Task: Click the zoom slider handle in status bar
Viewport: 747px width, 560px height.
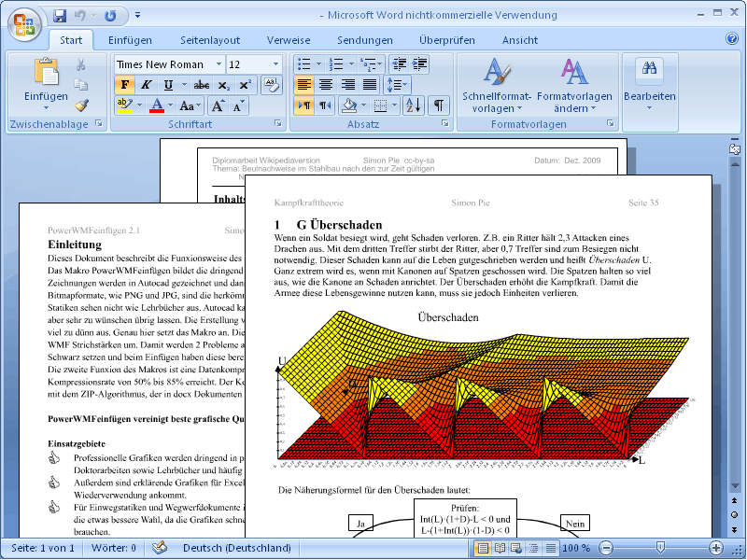Action: 661,548
